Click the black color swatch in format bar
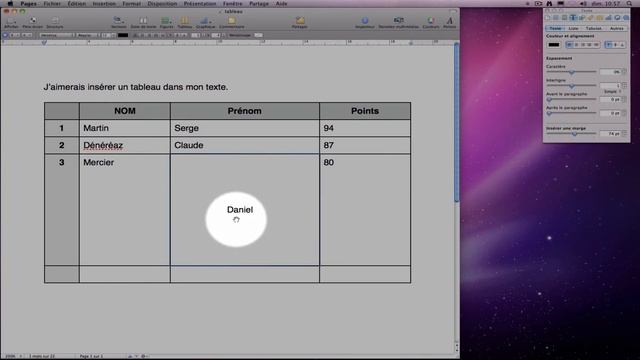640x360 pixels. (x=123, y=36)
